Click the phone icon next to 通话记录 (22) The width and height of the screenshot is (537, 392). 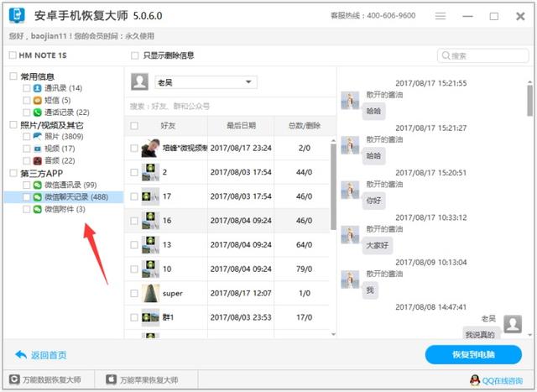(37, 112)
